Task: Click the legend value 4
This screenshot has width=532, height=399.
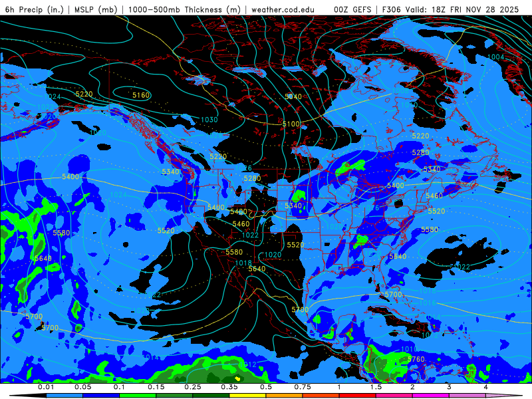Action: 485,387
